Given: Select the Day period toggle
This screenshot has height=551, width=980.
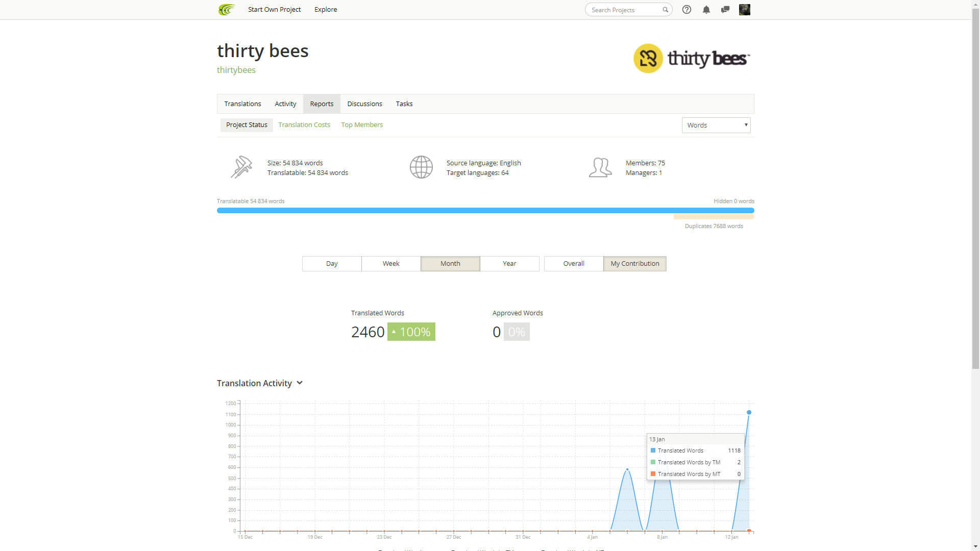Looking at the screenshot, I should click(x=332, y=264).
